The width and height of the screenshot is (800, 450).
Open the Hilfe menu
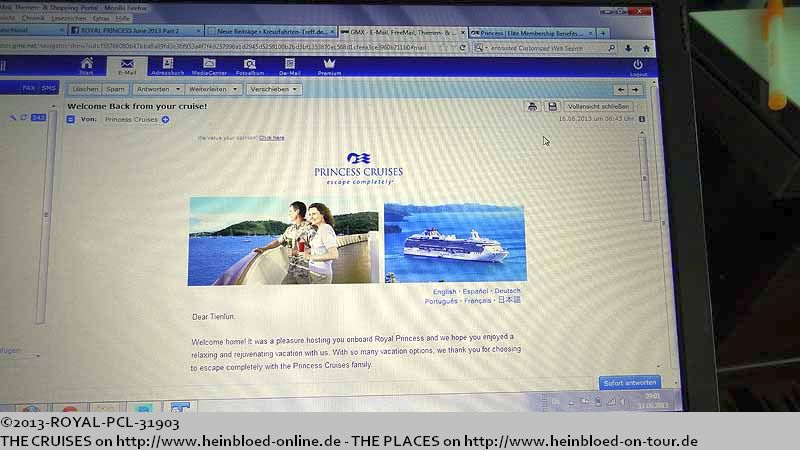point(122,18)
